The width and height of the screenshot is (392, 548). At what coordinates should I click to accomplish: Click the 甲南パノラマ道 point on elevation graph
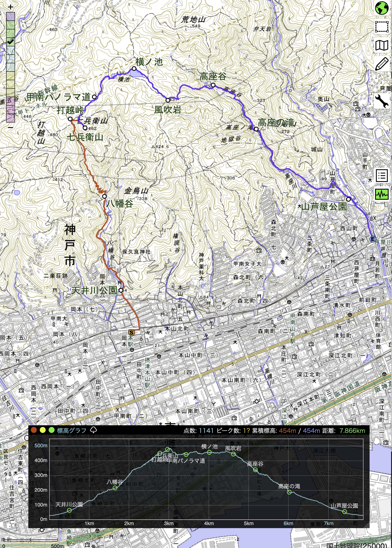click(x=186, y=454)
